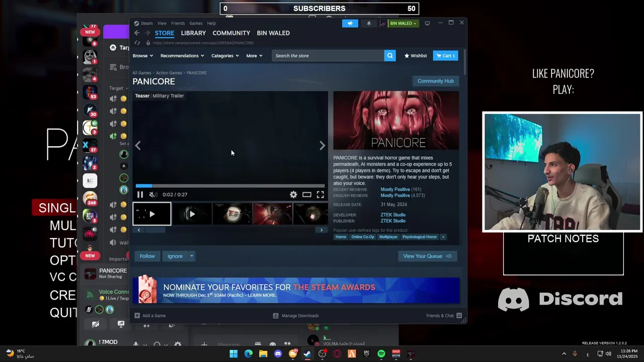Open the BIN WALED profile tab
The width and height of the screenshot is (644, 362).
tap(273, 33)
